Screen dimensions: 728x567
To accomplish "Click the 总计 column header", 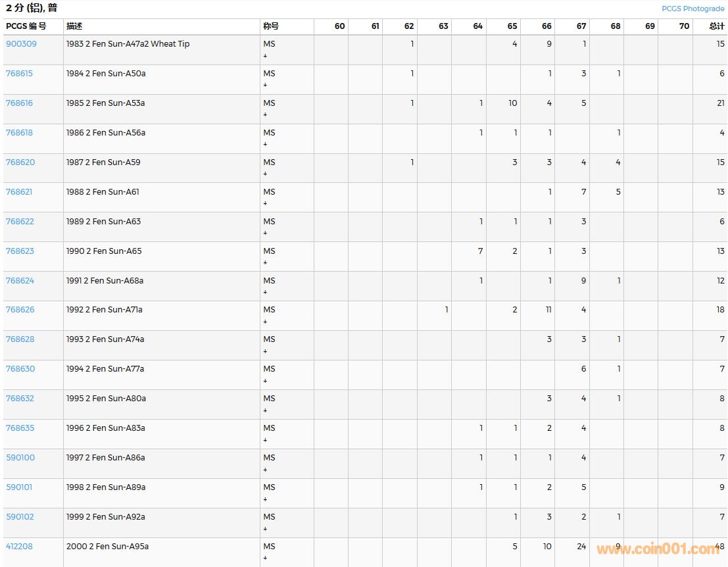I will point(716,26).
